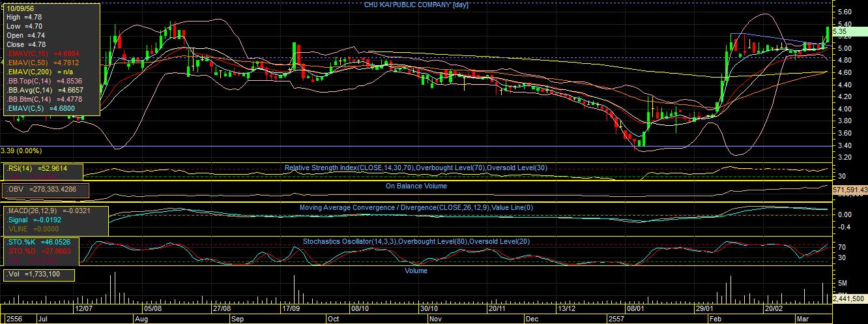Click the 27/08 date marker on time axis
868x324 pixels.
pyautogui.click(x=222, y=309)
